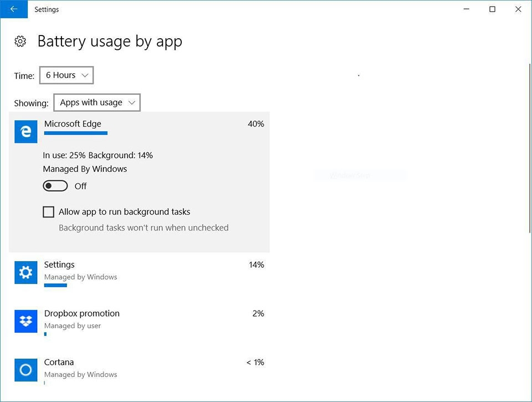Click the 40% value for Microsoft Edge

click(x=256, y=124)
